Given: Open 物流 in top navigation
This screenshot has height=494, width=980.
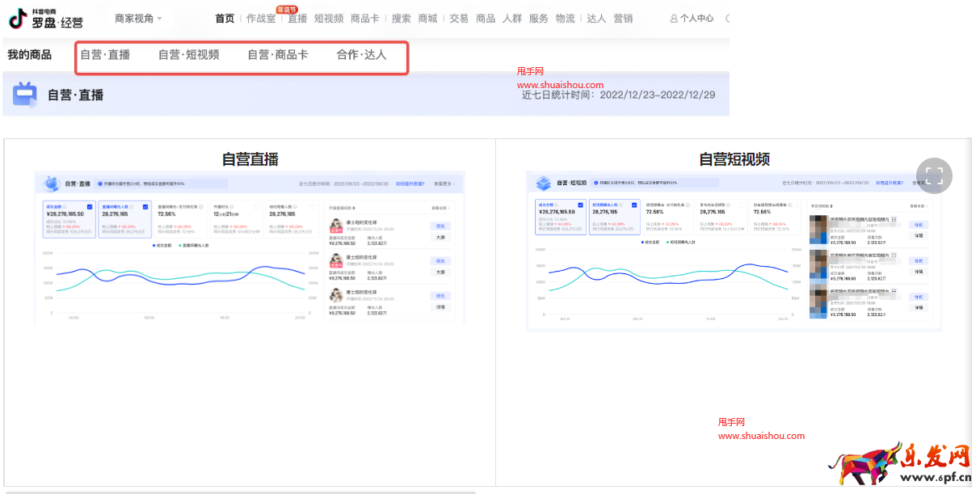Looking at the screenshot, I should click(566, 18).
